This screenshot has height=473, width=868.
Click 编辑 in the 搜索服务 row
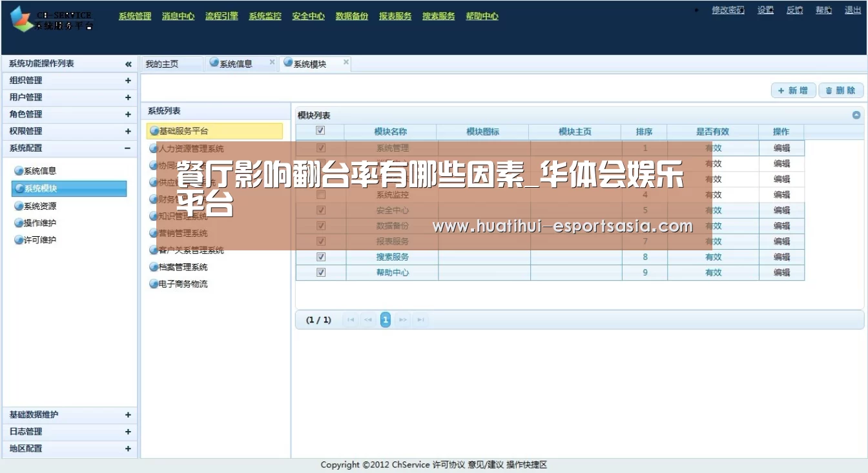tap(782, 257)
